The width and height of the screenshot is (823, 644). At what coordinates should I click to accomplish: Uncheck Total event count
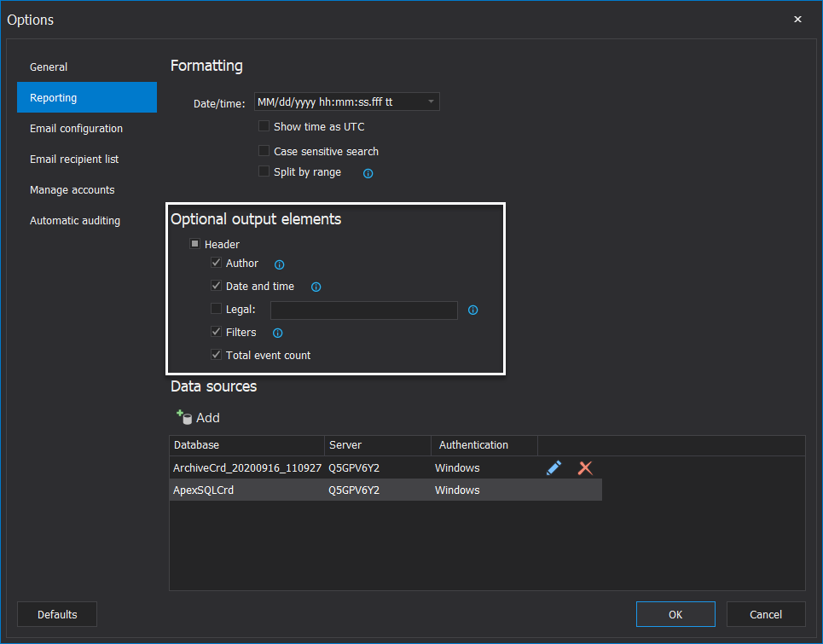click(216, 355)
